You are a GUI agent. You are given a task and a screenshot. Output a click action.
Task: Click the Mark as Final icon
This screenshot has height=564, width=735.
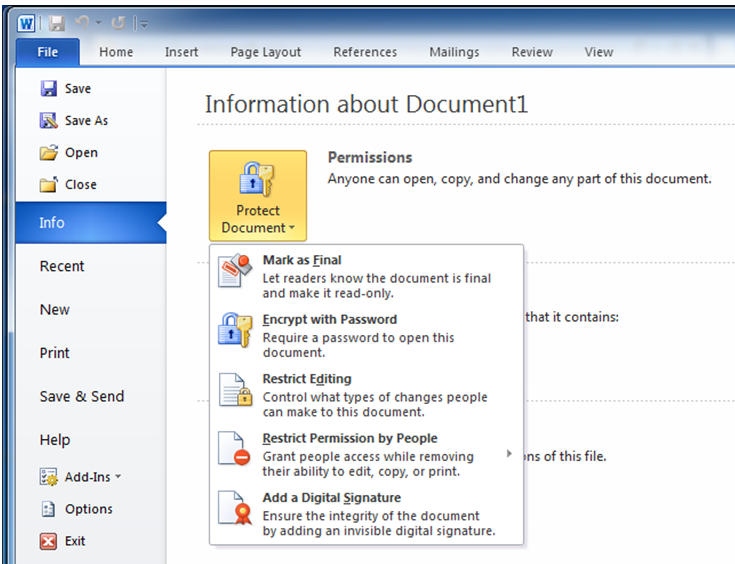point(235,271)
